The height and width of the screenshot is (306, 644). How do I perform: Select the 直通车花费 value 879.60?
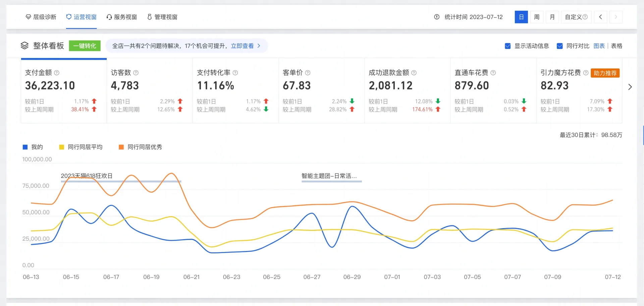[472, 86]
